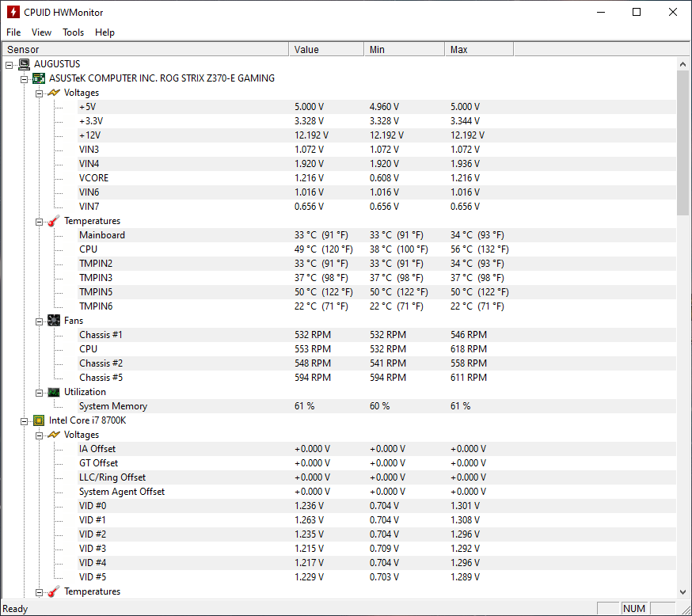This screenshot has width=692, height=616.
Task: Select the TMPIN3 temperature row
Action: point(377,278)
